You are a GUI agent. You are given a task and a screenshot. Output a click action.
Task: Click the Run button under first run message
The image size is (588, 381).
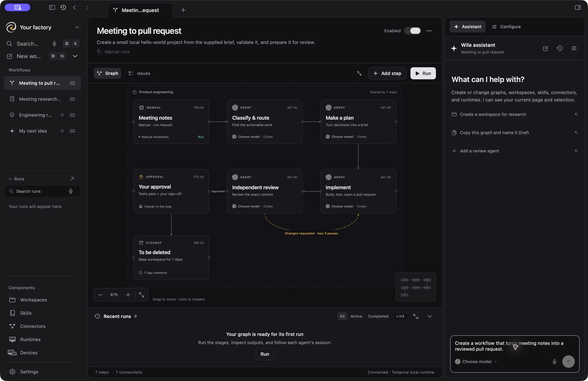pos(265,354)
